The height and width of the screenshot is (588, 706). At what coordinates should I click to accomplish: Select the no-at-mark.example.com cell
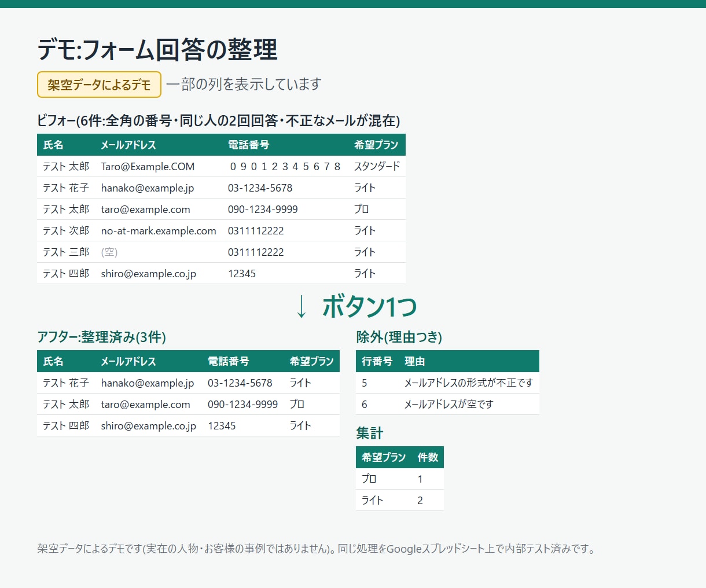point(159,230)
